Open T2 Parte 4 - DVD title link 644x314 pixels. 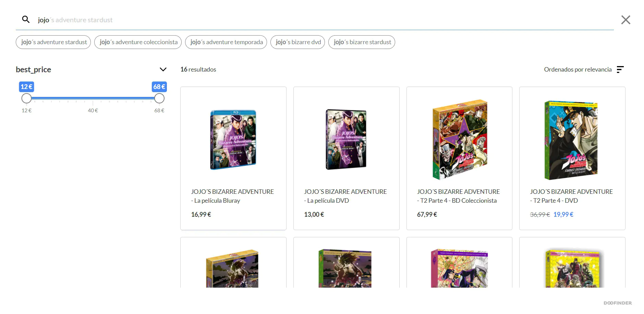(x=571, y=196)
